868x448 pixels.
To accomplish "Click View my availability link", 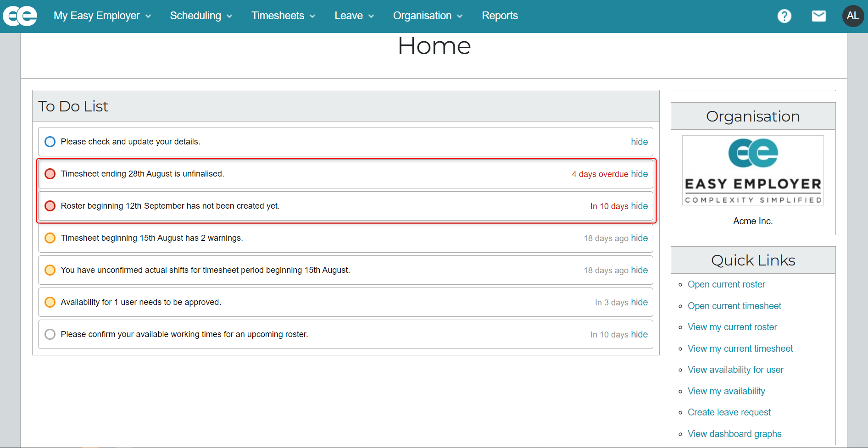I will point(726,391).
